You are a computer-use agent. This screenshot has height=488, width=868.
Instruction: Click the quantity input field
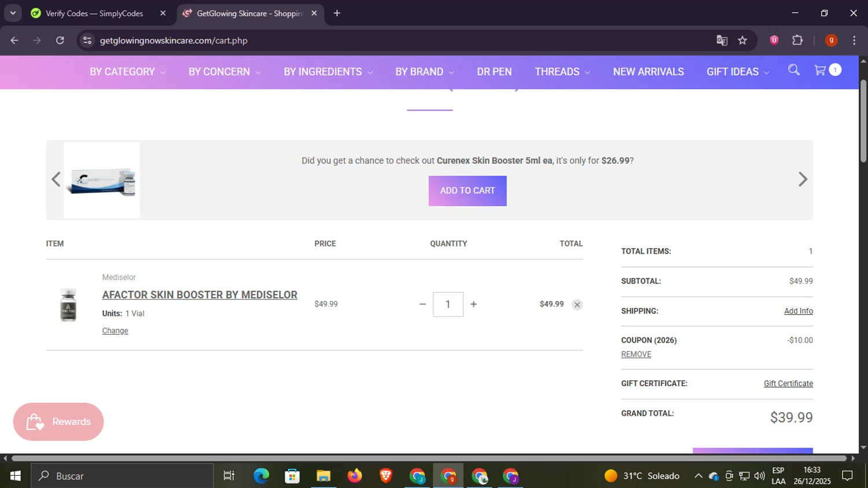pos(448,304)
